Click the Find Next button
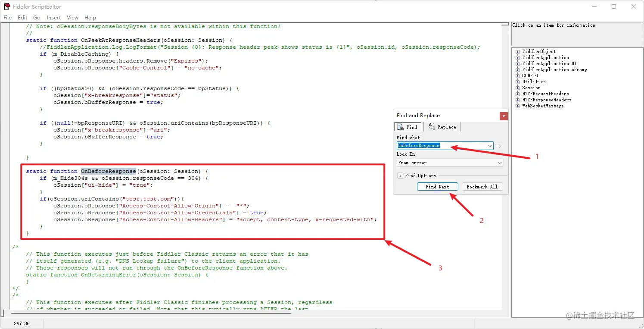The width and height of the screenshot is (644, 329). 437,187
